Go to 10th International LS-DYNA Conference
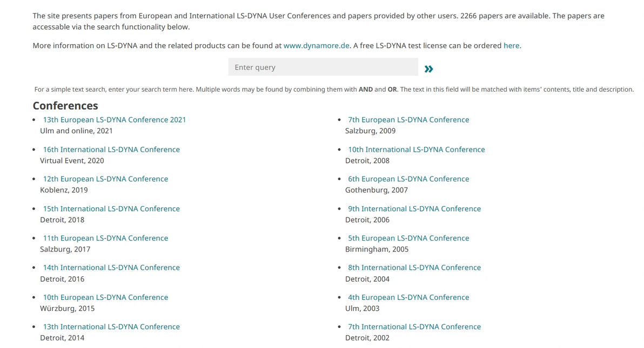This screenshot has width=644, height=348. pyautogui.click(x=416, y=149)
